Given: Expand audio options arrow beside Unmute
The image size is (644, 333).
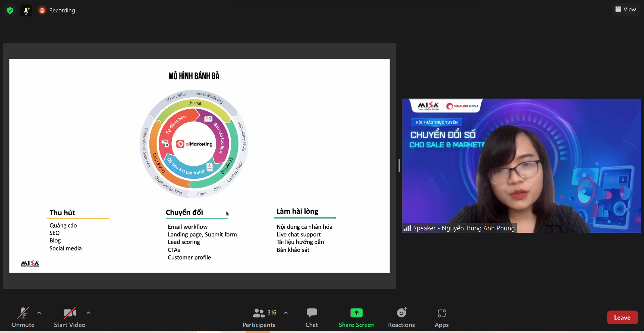Looking at the screenshot, I should (x=39, y=313).
